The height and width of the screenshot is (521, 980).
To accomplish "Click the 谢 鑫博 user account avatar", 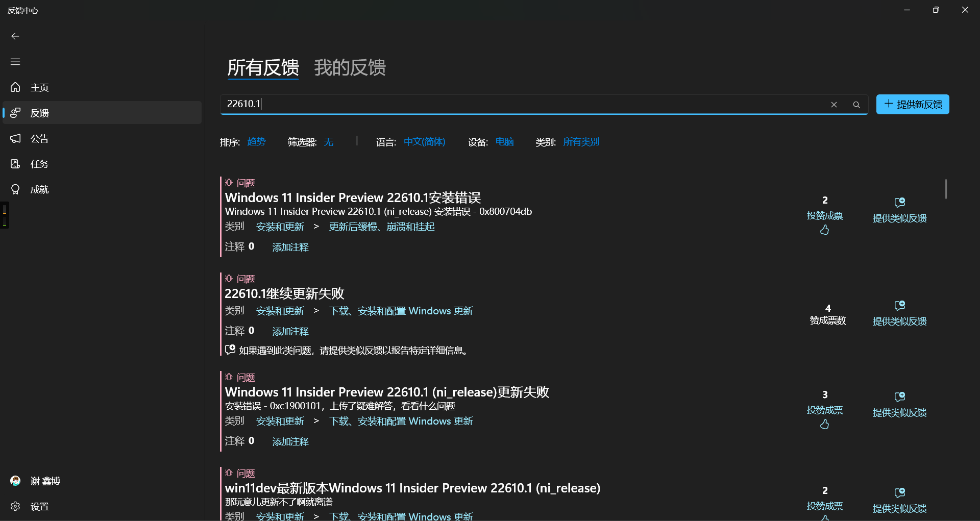I will [15, 481].
